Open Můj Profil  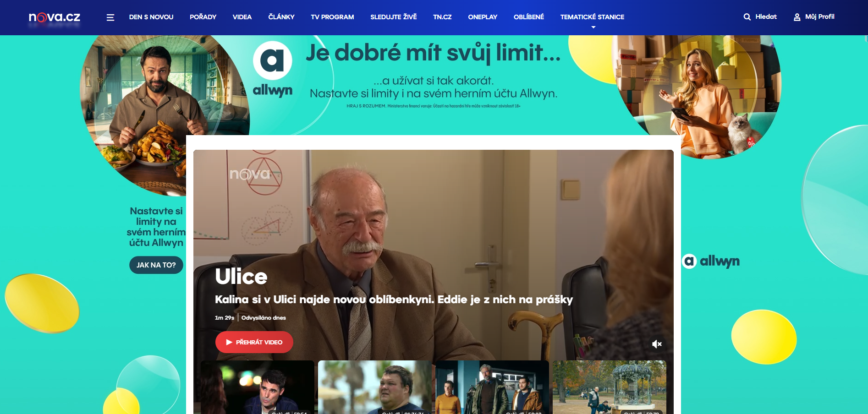(819, 16)
